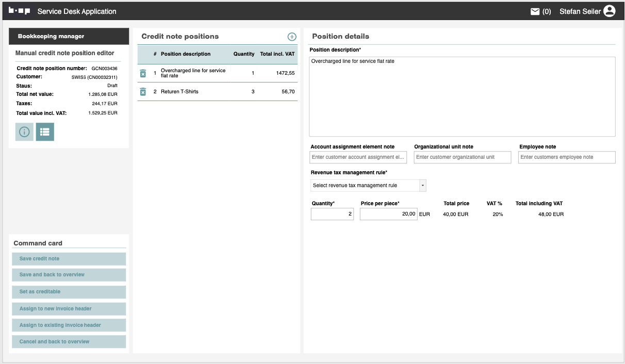Focus the Quantity input field
This screenshot has height=364, width=625.
click(332, 214)
